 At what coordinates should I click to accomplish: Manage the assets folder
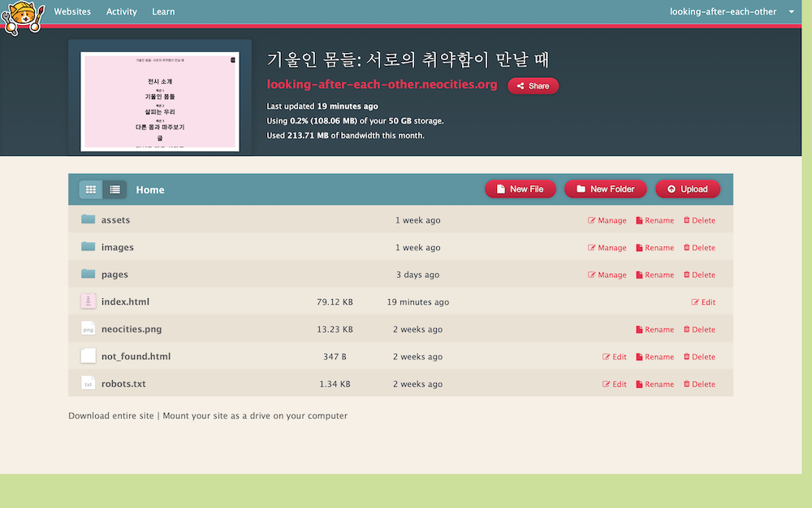[607, 220]
